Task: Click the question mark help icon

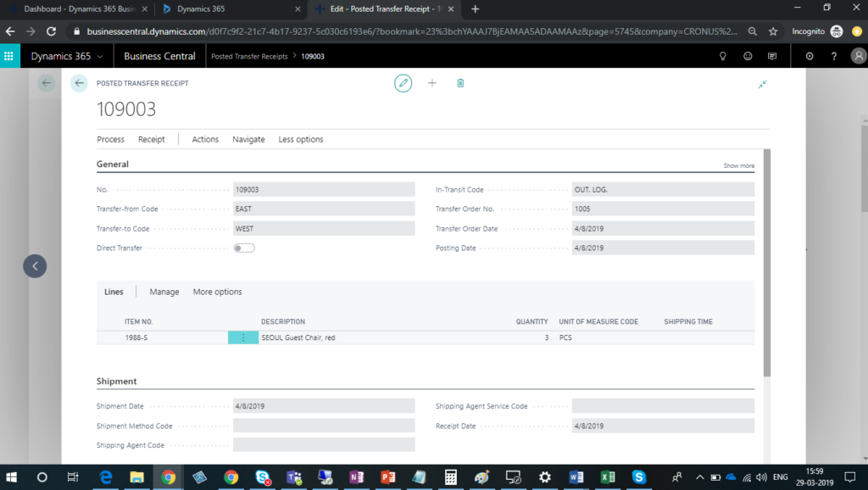Action: [834, 57]
